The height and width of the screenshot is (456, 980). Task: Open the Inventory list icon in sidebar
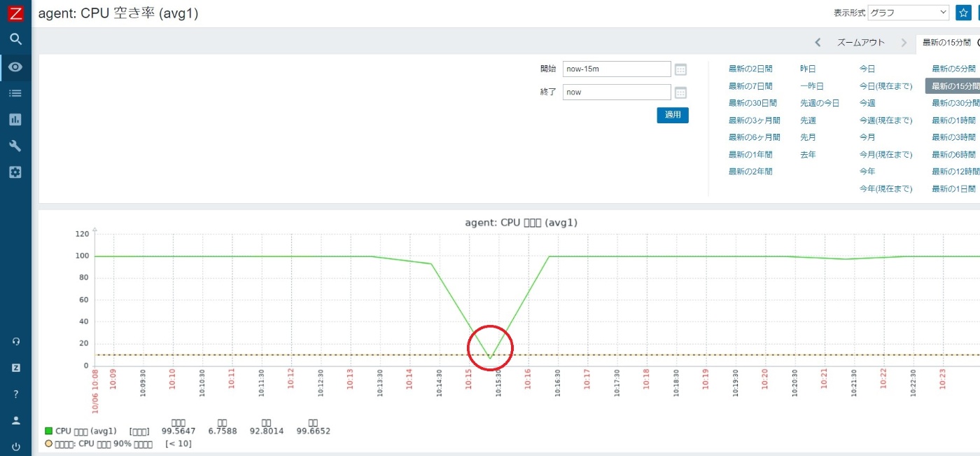[x=15, y=93]
